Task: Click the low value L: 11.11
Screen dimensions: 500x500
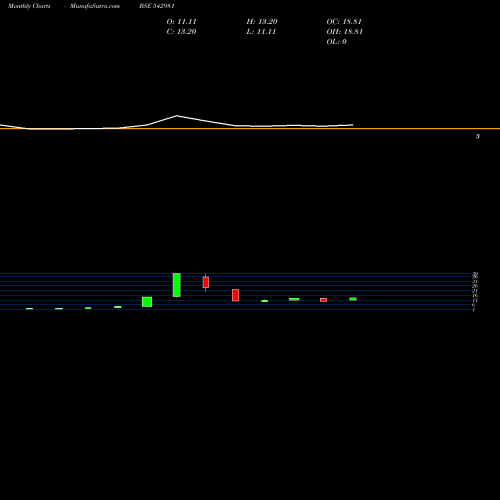Action: click(261, 32)
